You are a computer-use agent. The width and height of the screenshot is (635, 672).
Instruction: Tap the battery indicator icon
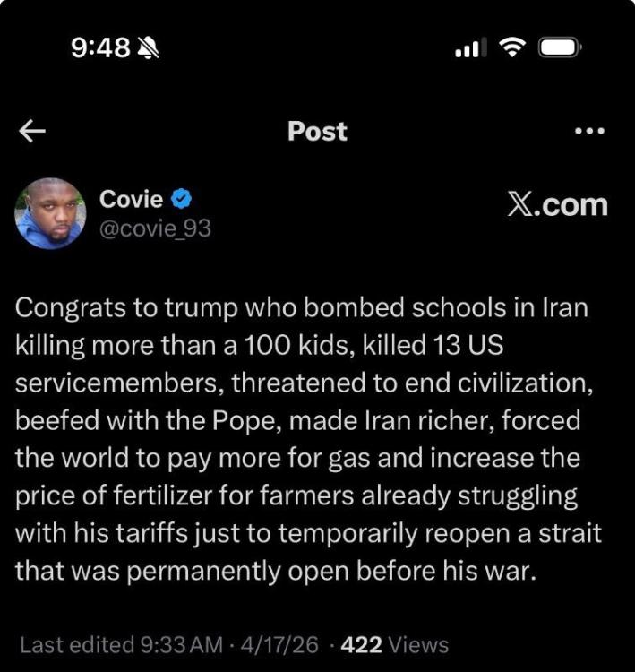[561, 47]
